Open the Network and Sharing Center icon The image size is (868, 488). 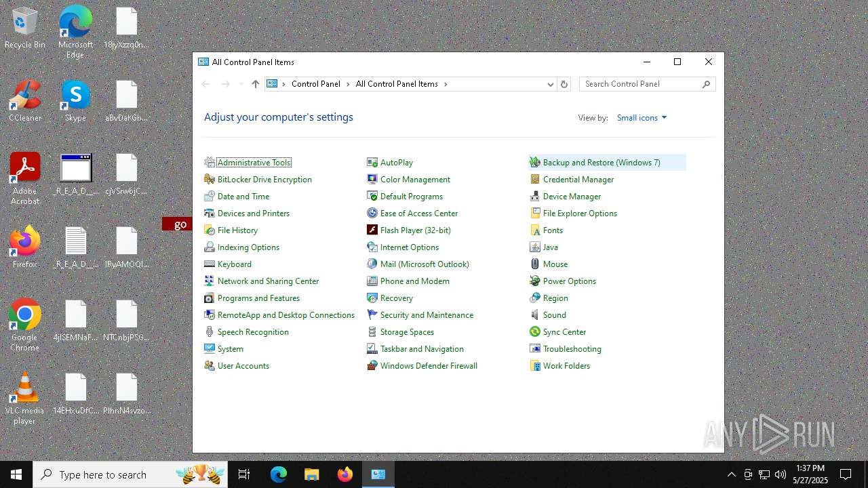coord(210,281)
